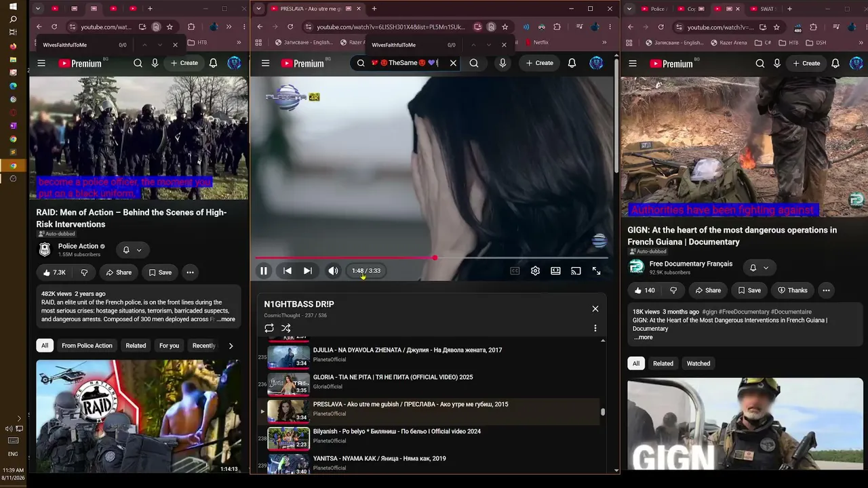Screen dimensions: 868x488
Task: Run the search in the middle YouTube window
Action: pos(474,63)
